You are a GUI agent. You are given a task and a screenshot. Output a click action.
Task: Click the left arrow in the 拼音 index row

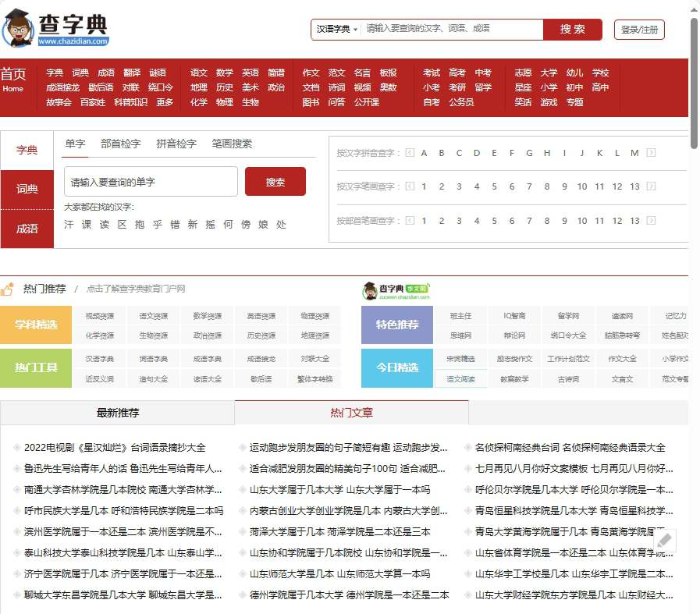pyautogui.click(x=410, y=154)
